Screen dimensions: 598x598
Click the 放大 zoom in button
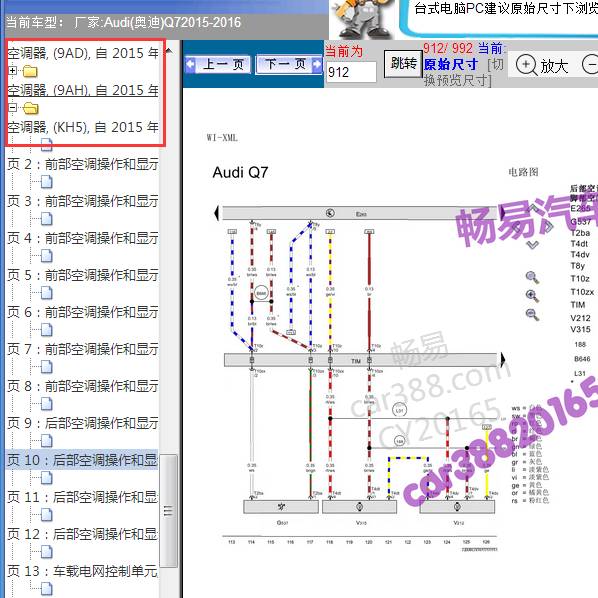click(542, 65)
